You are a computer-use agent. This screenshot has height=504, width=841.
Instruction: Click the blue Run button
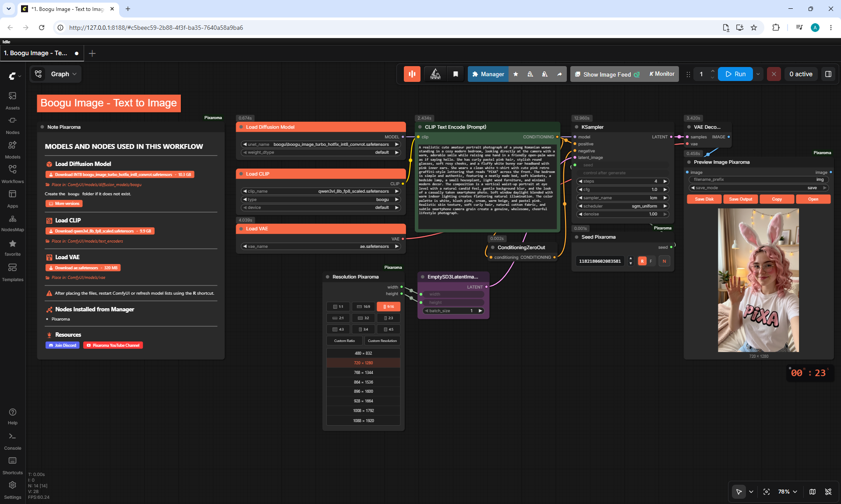point(735,74)
